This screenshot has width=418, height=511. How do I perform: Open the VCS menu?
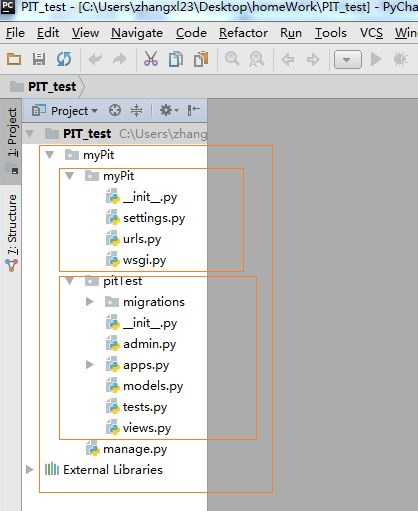[371, 33]
